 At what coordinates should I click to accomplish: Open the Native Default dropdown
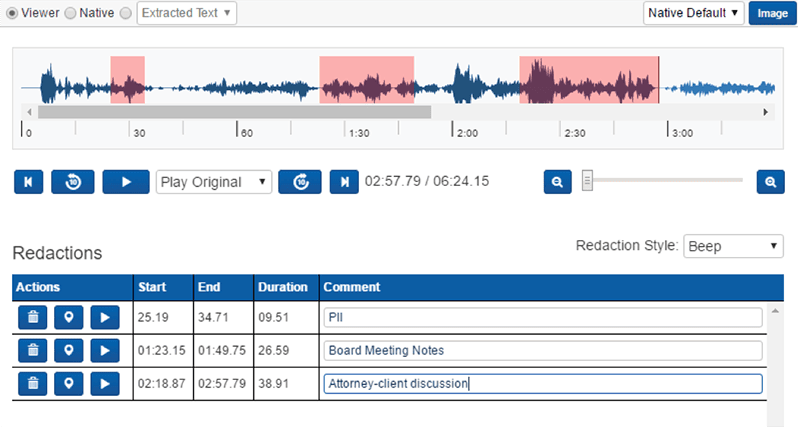(x=694, y=13)
